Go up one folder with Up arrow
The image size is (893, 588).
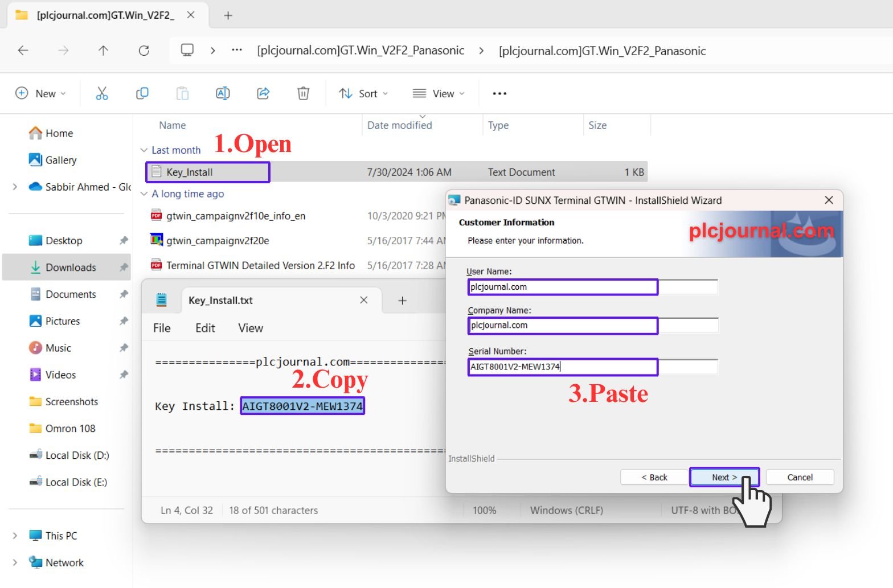tap(103, 51)
